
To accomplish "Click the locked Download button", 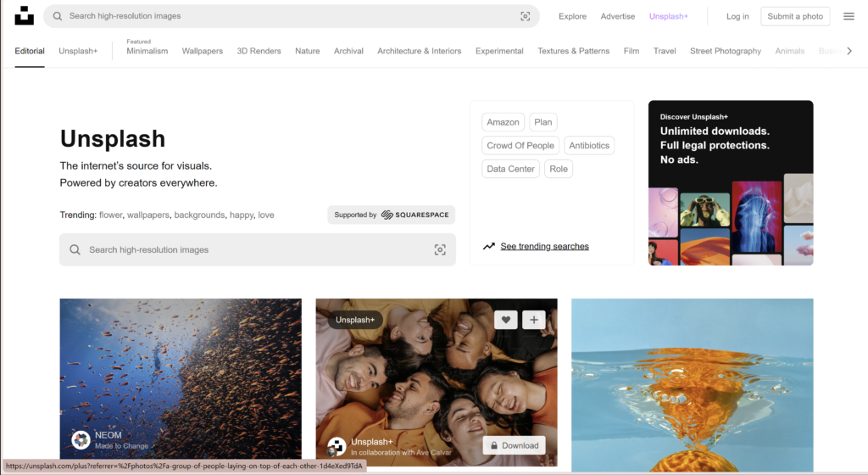I will 514,445.
